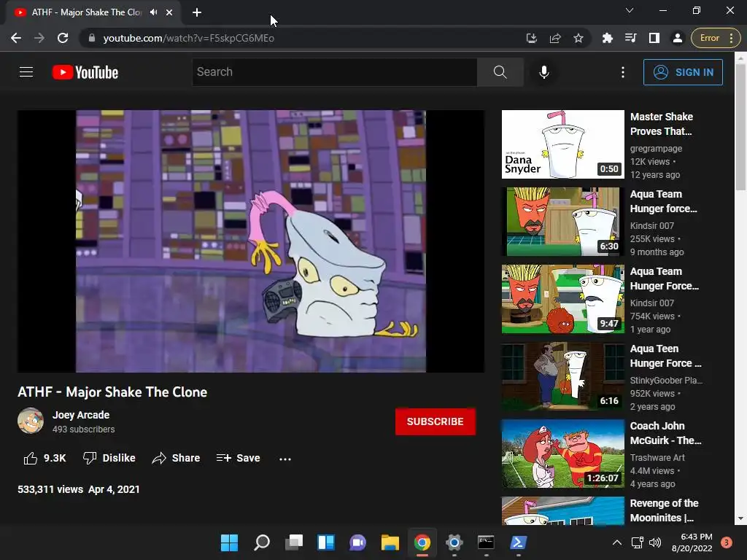Click the scrollbar down arrow
This screenshot has width=747, height=560.
tap(740, 518)
